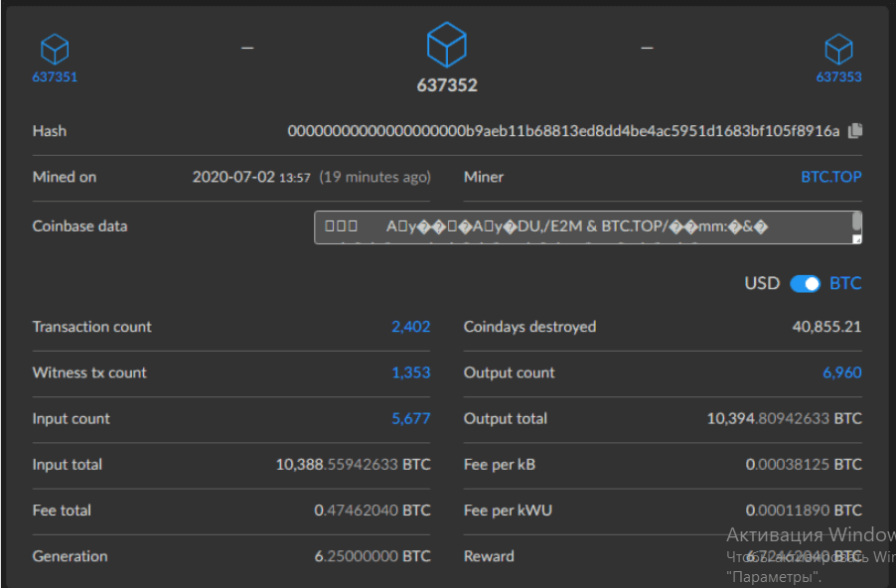896x588 pixels.
Task: Click the mined date 2020-07-02 13:57
Action: pos(251,177)
